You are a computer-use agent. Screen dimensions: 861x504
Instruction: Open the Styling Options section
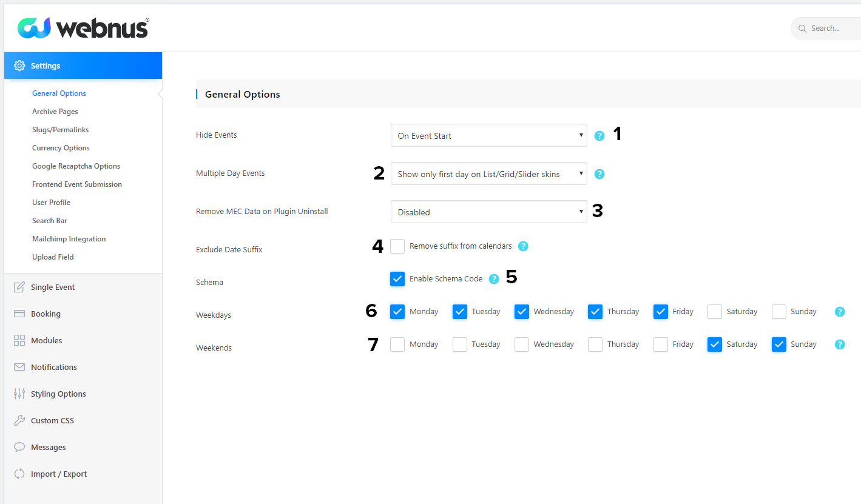pos(83,394)
